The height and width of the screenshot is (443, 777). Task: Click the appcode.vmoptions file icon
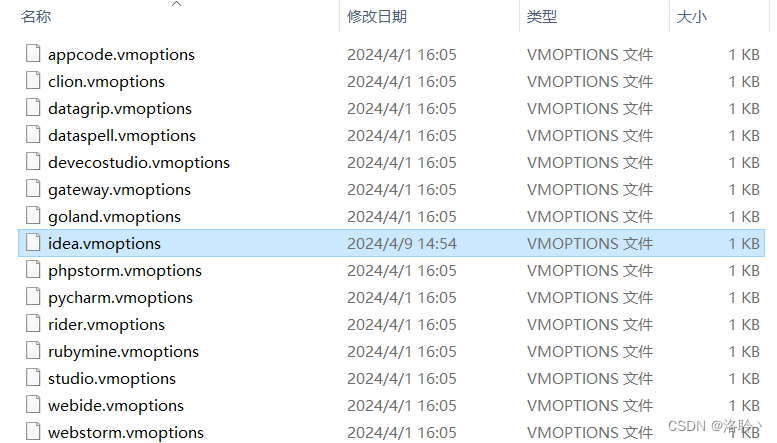coord(33,53)
